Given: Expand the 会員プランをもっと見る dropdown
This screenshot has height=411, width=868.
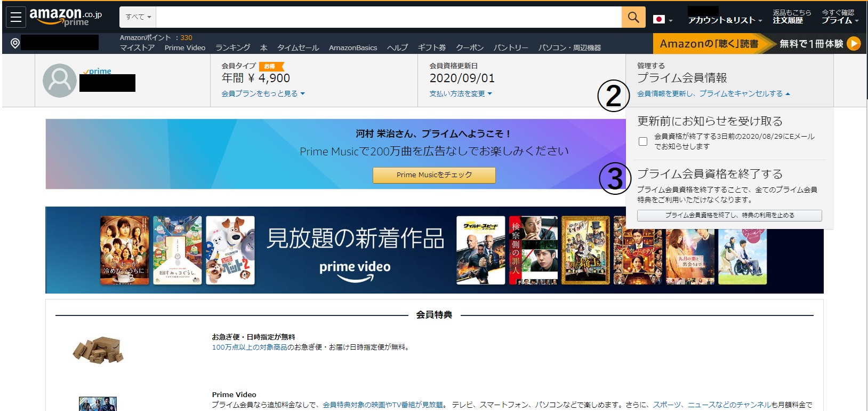Looking at the screenshot, I should 263,94.
